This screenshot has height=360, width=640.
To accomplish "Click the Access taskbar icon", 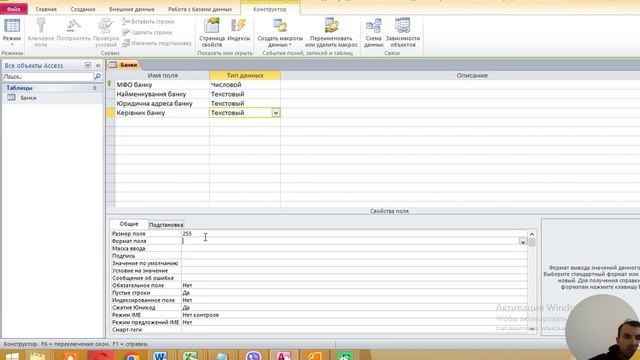I will pos(284,356).
